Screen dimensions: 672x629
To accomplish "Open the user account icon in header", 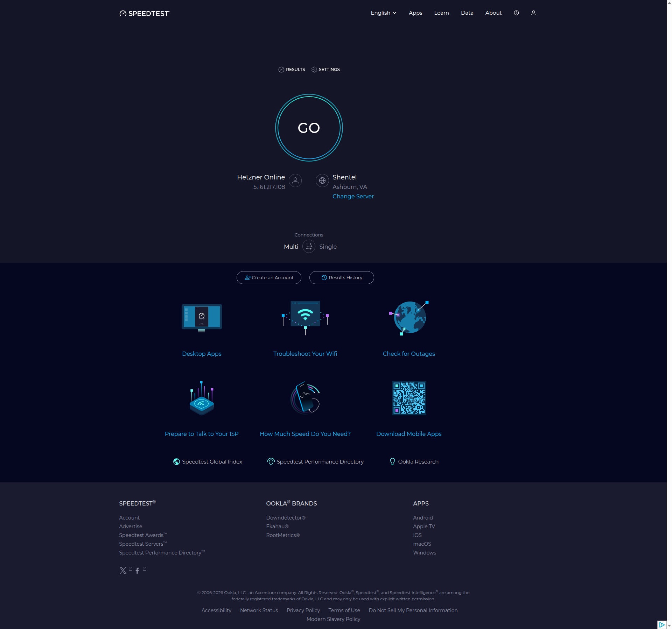I will click(x=533, y=13).
